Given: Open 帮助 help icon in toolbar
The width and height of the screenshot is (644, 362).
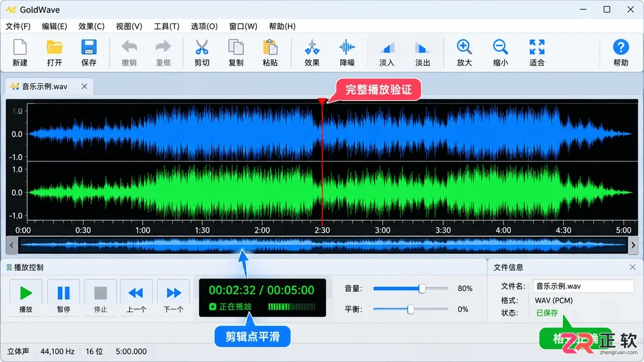Looking at the screenshot, I should (620, 52).
